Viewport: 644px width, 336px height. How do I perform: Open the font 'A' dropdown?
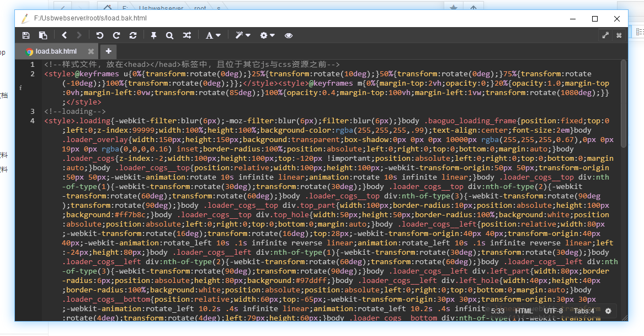tap(213, 35)
